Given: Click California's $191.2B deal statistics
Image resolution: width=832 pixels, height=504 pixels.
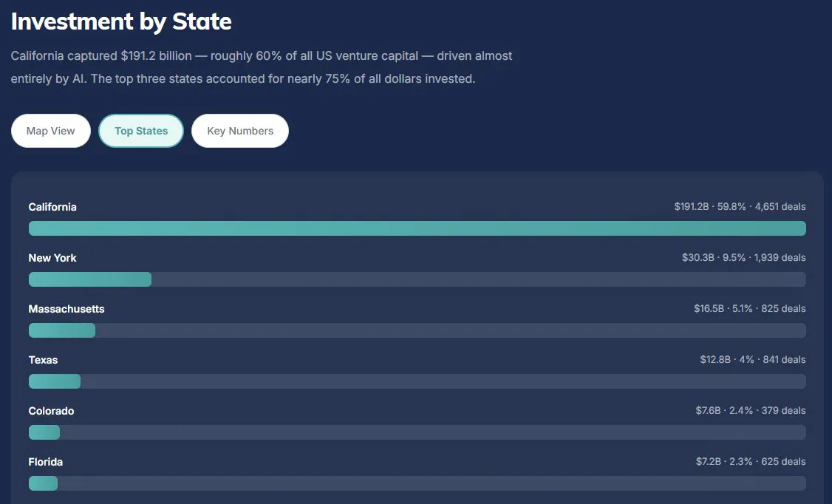Looking at the screenshot, I should (740, 206).
